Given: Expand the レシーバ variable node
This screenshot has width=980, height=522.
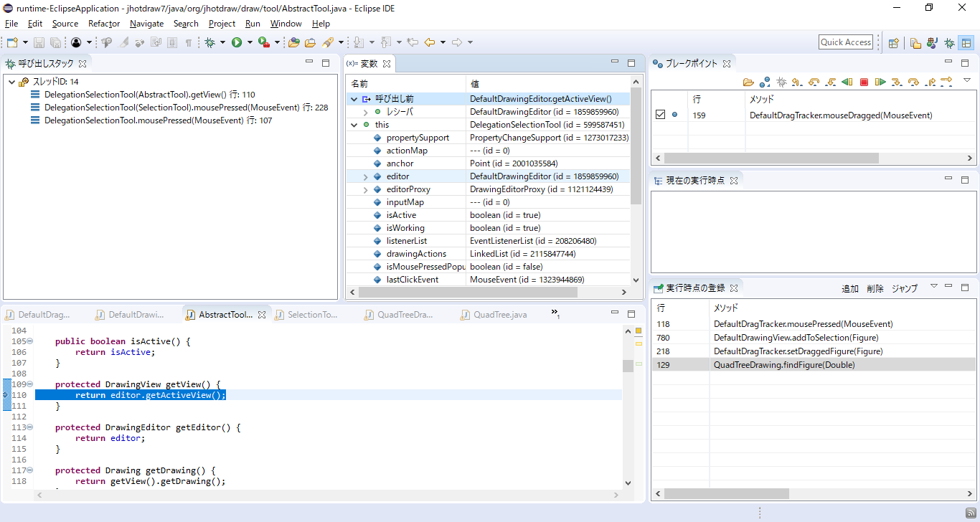Looking at the screenshot, I should [x=366, y=112].
